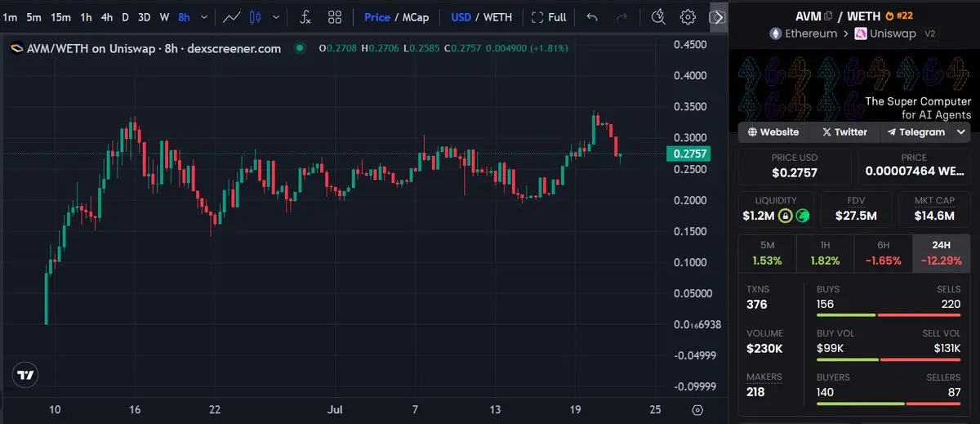
Task: Toggle chart to MCap mode
Action: (417, 17)
